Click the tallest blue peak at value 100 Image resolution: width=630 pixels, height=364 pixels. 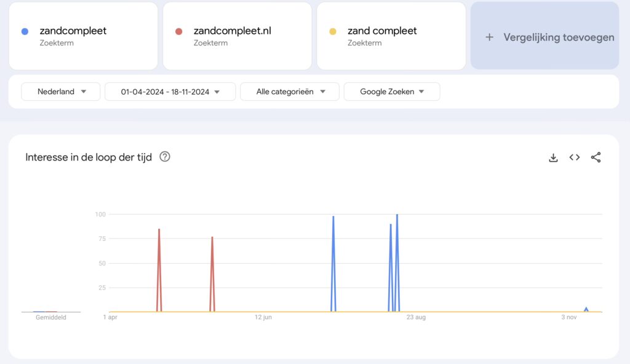[397, 215]
